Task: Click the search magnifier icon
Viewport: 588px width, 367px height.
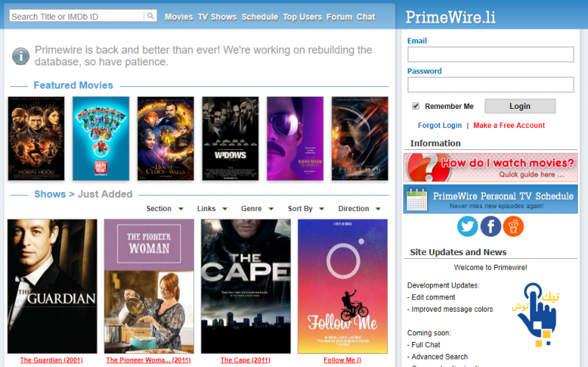Action: click(151, 15)
